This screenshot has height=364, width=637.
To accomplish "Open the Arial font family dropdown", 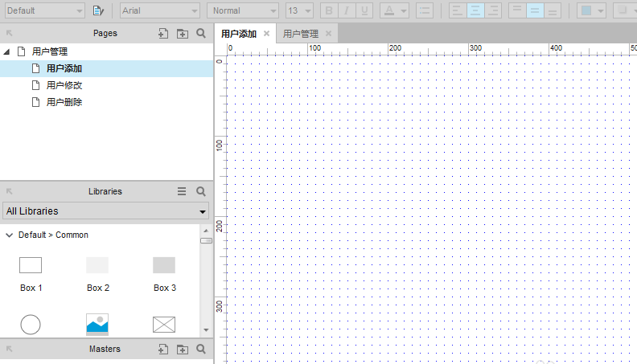I will point(160,10).
